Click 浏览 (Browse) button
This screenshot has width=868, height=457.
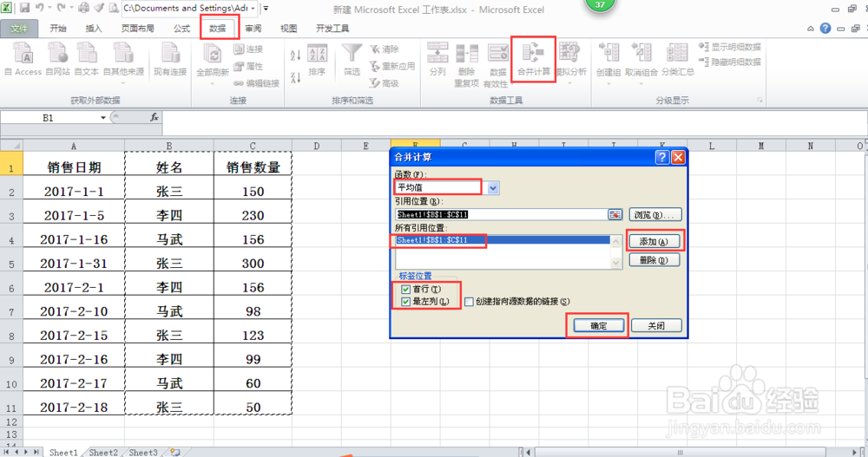tap(654, 215)
